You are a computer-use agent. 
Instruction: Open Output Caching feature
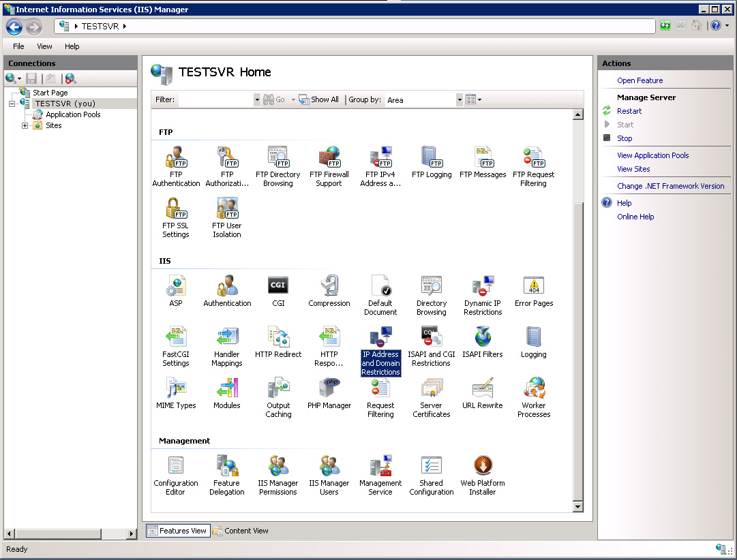[x=278, y=397]
